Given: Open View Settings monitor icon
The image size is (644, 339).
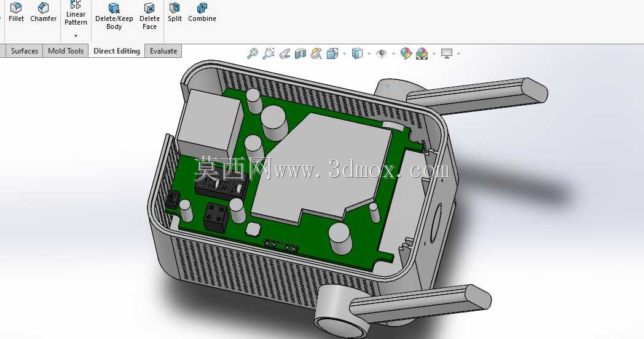Looking at the screenshot, I should point(447,54).
